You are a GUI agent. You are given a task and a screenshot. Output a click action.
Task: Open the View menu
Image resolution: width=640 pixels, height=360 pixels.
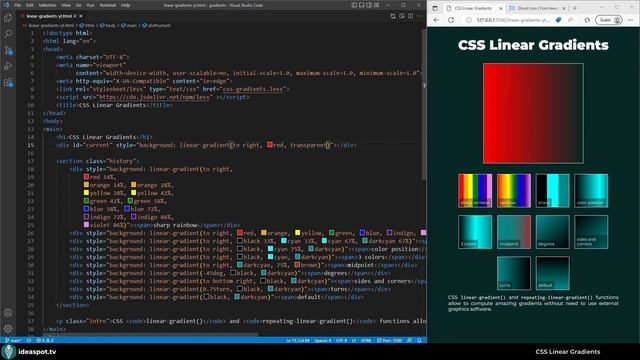(66, 5)
